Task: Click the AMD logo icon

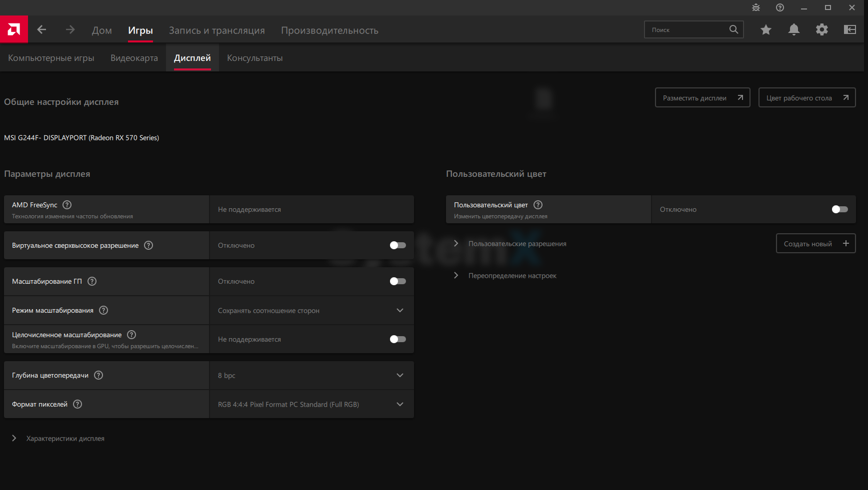Action: click(14, 29)
